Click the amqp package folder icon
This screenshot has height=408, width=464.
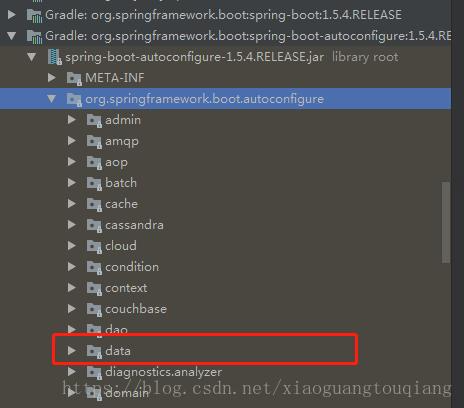(x=94, y=142)
